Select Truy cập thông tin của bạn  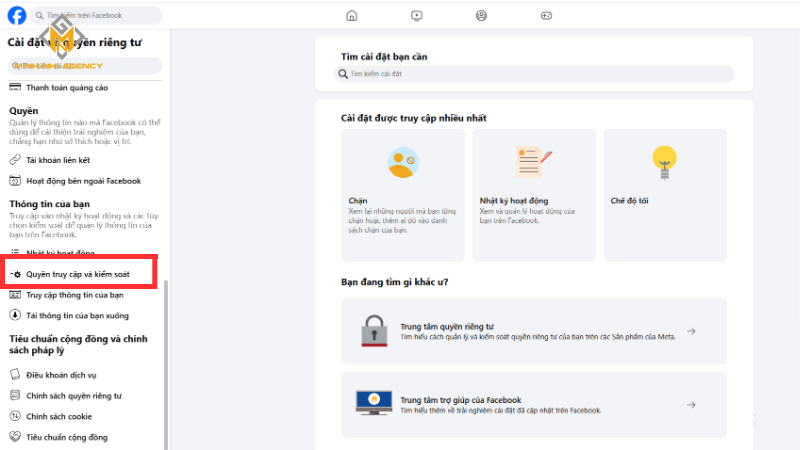[74, 295]
